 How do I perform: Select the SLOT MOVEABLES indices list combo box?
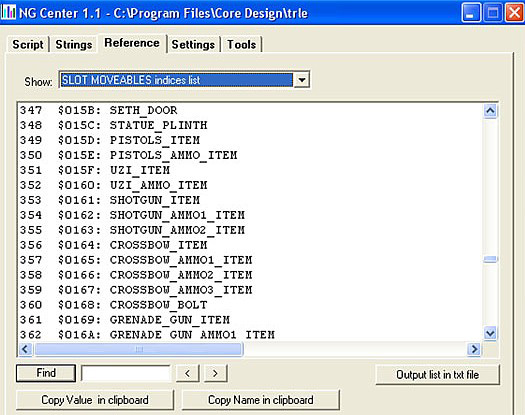point(184,80)
